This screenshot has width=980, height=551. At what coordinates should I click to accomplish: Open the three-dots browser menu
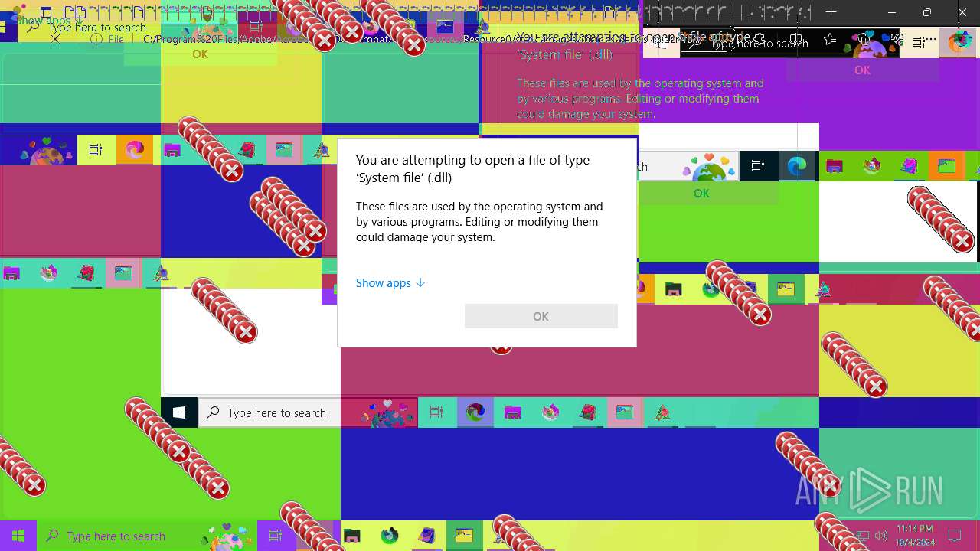(931, 40)
